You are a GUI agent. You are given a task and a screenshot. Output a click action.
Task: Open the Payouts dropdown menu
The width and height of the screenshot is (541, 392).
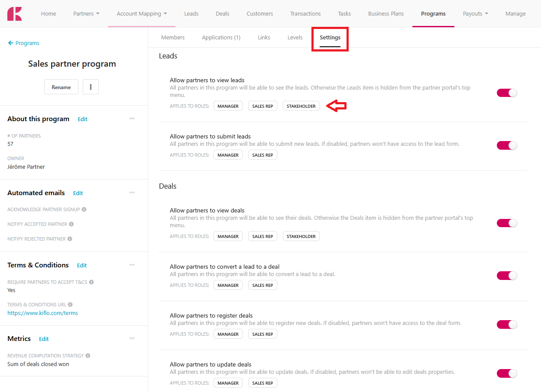[x=475, y=14]
